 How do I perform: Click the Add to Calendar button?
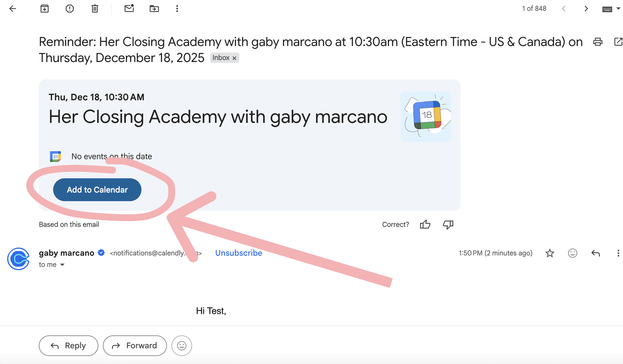coord(97,190)
